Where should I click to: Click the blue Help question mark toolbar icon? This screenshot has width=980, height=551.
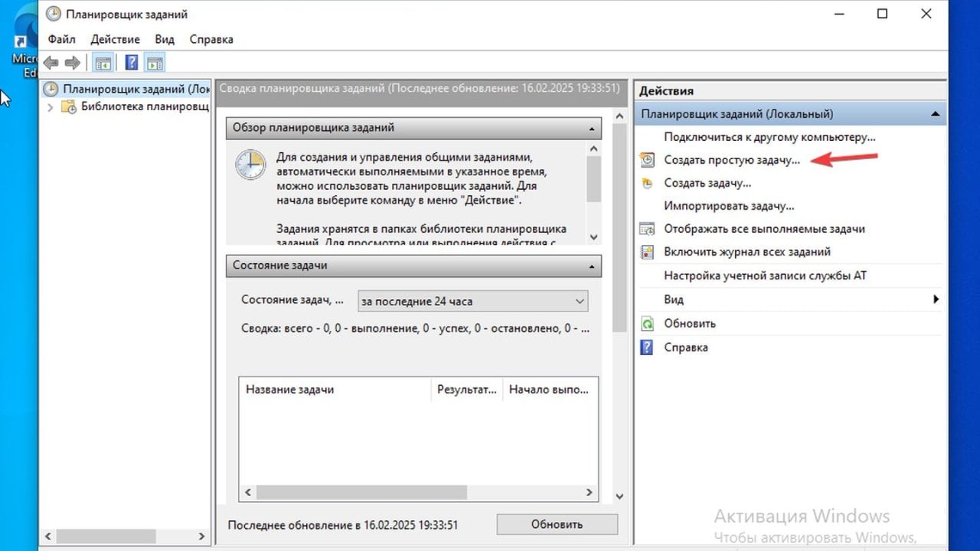click(x=131, y=62)
